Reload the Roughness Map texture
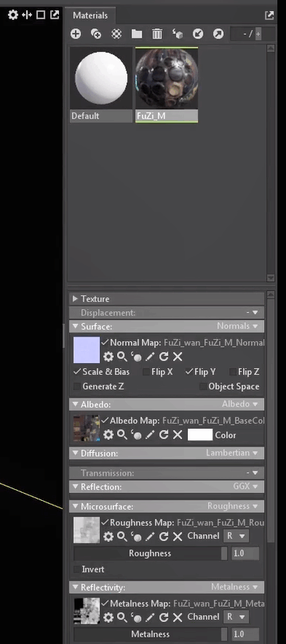The height and width of the screenshot is (644, 286). coord(163,536)
